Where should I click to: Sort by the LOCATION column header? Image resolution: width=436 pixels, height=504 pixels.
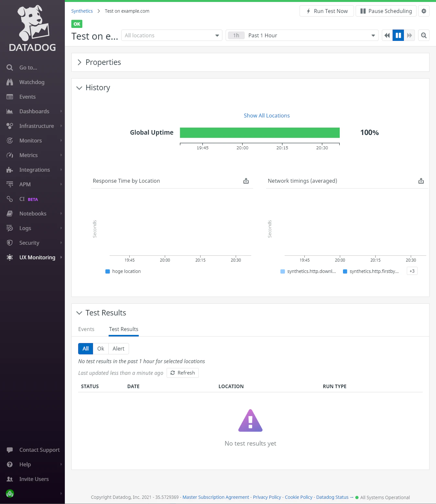point(231,387)
